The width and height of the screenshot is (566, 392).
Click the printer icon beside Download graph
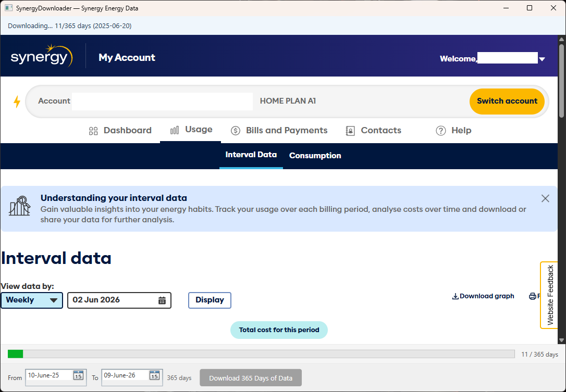(x=533, y=296)
